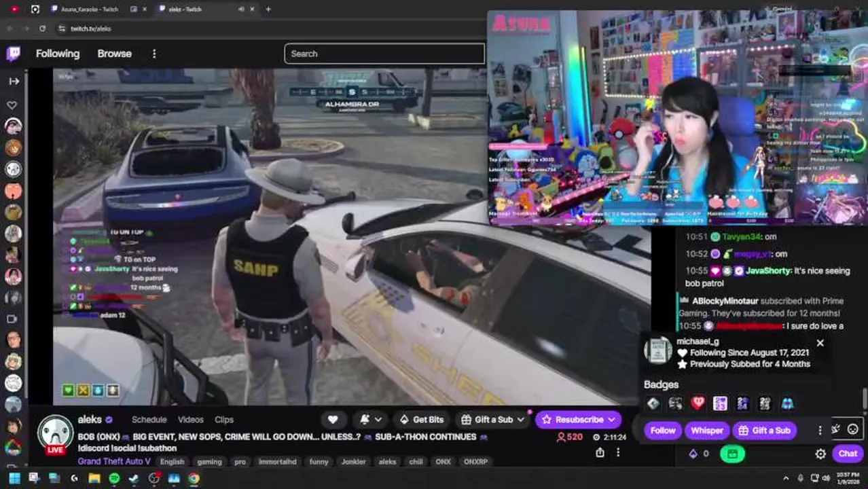This screenshot has height=489, width=868.
Task: Claim the green channel points bonus chest
Action: click(x=732, y=454)
